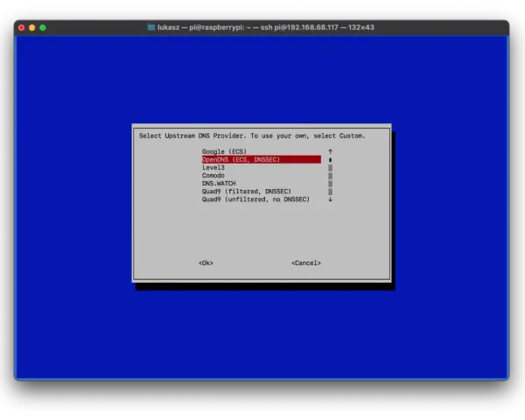Click the provider list scrollbar track
Image resolution: width=525 pixels, height=420 pixels.
click(330, 179)
